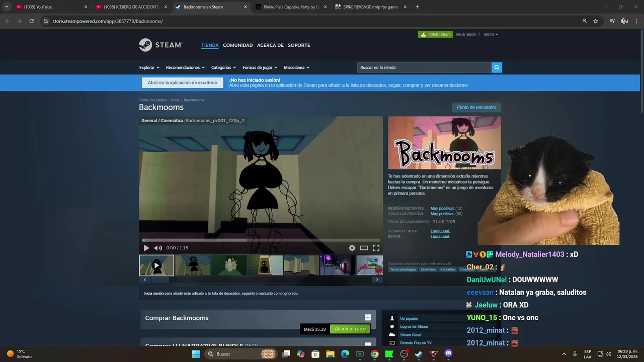
Task: Click the Adorables tag
Action: (448, 269)
